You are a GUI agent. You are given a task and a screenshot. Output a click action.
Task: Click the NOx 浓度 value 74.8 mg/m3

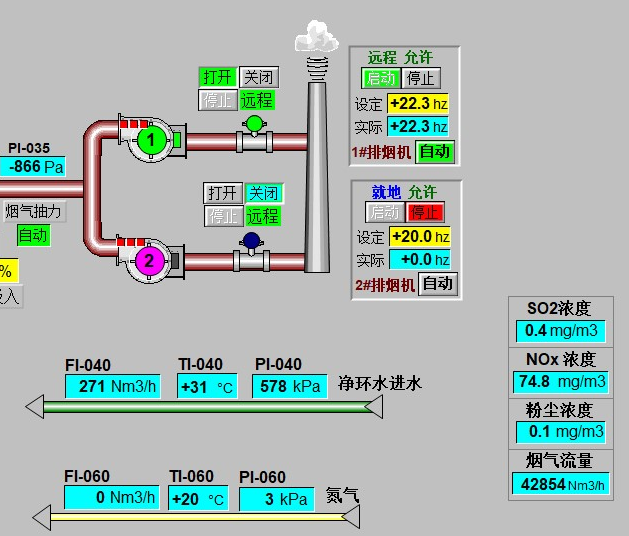[561, 381]
